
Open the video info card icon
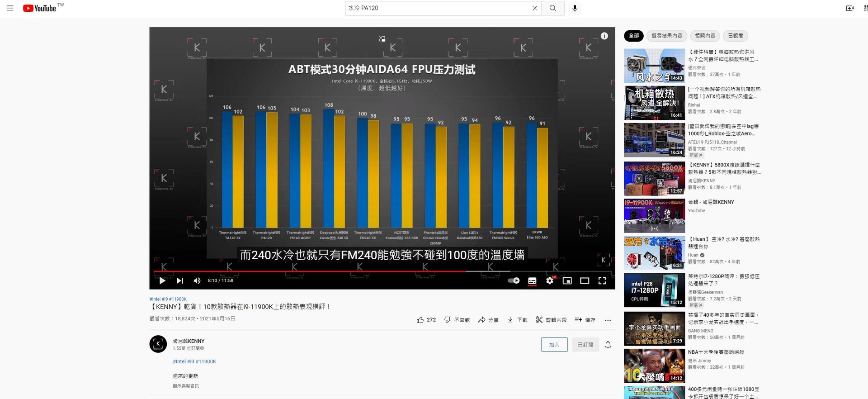pyautogui.click(x=604, y=36)
